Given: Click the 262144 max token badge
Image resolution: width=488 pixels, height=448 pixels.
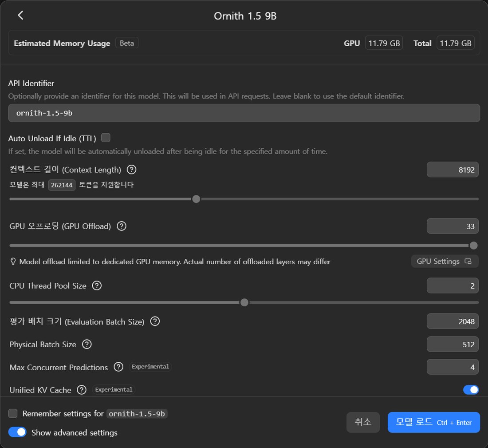Looking at the screenshot, I should pyautogui.click(x=62, y=185).
